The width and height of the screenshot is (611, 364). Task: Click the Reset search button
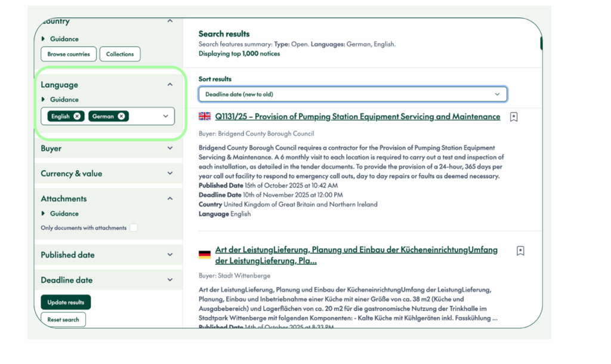tap(63, 320)
